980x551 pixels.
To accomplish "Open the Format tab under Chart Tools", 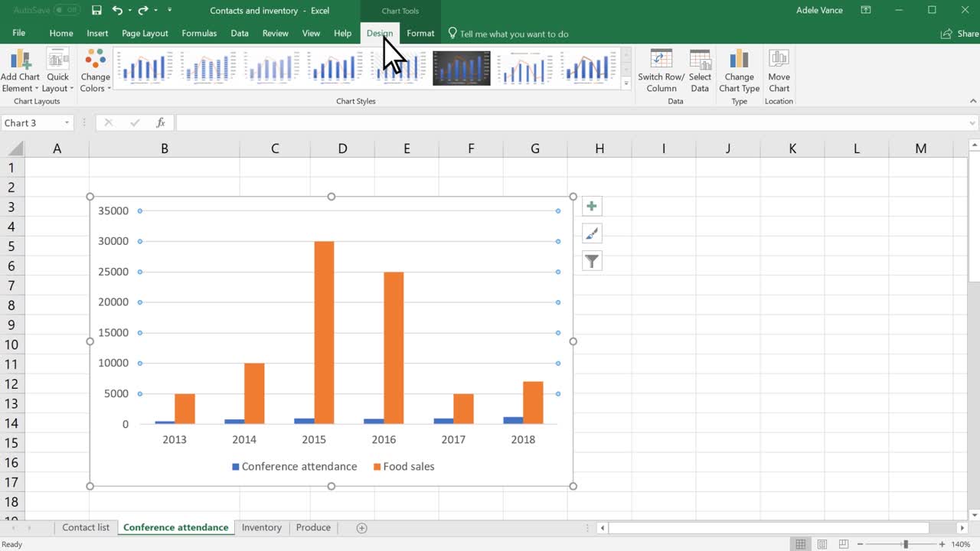I will [420, 33].
